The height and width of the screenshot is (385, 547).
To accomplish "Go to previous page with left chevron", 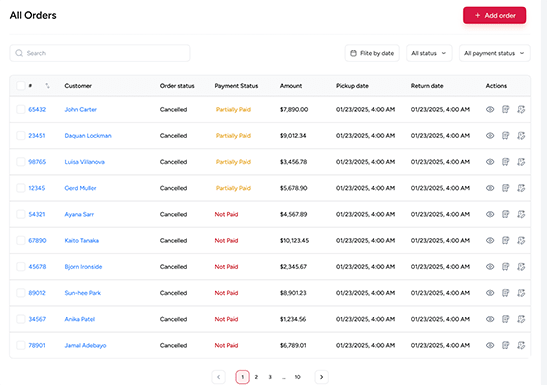I will coord(218,377).
